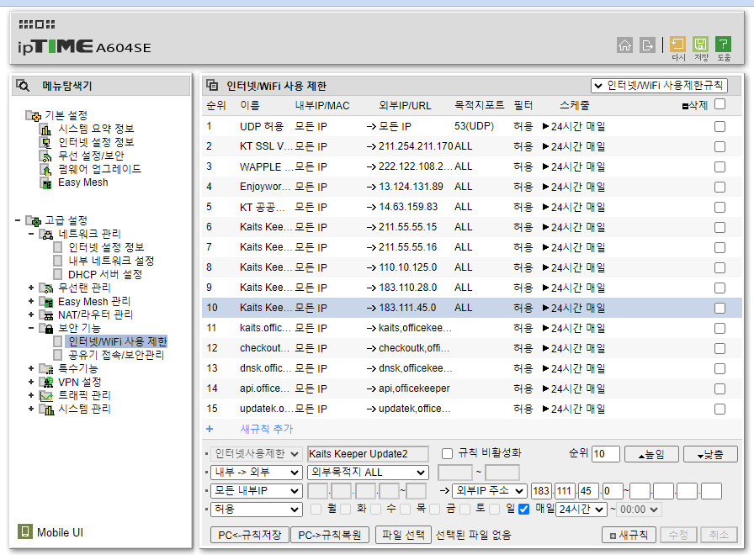Click the PC->규칙복원 button
Viewport: 754px width, 560px height.
tap(330, 535)
